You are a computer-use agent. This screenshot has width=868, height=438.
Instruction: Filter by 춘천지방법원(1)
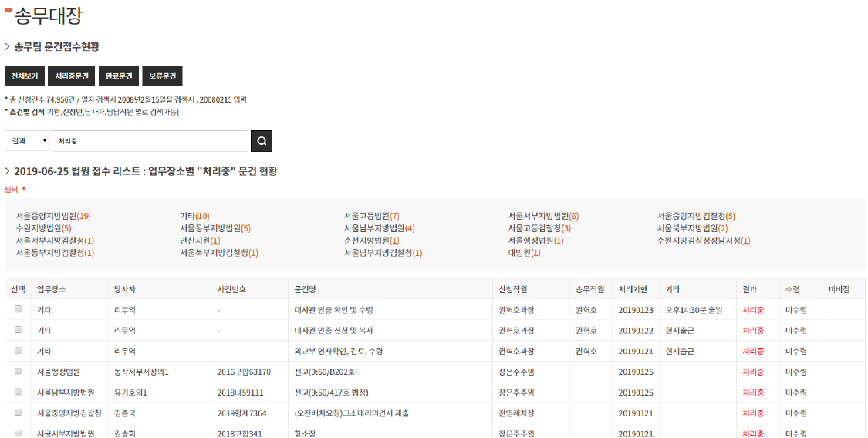click(x=371, y=241)
